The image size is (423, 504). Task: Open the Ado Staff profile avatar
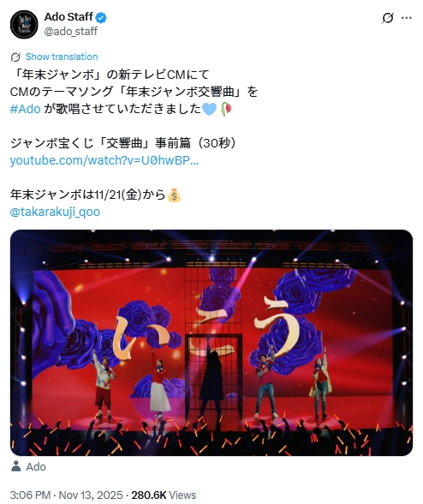coord(24,24)
